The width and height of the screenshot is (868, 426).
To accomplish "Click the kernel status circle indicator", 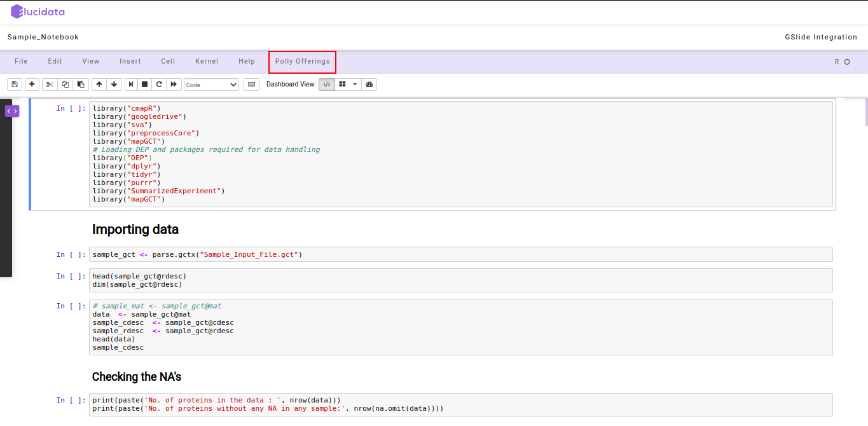I will coord(847,62).
